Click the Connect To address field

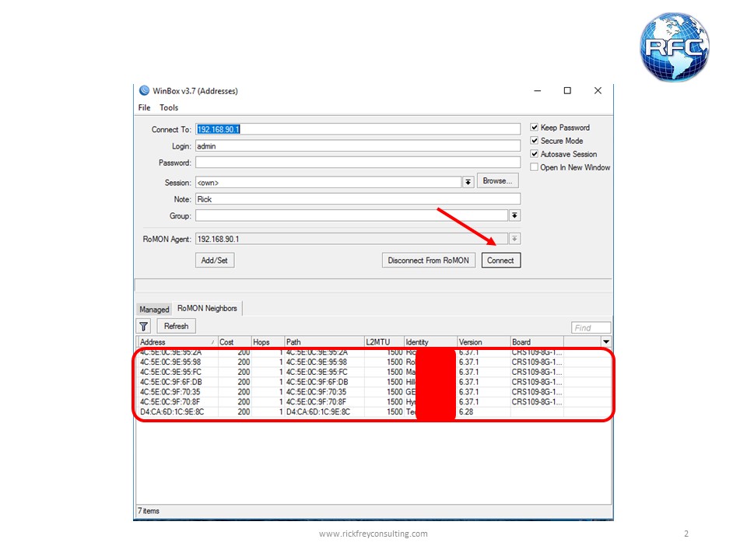[358, 129]
